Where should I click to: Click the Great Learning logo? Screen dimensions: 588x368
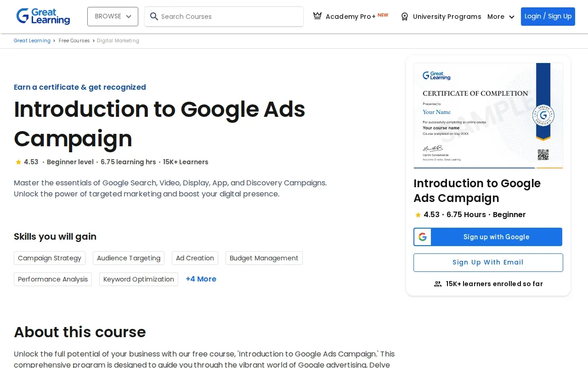coord(43,16)
